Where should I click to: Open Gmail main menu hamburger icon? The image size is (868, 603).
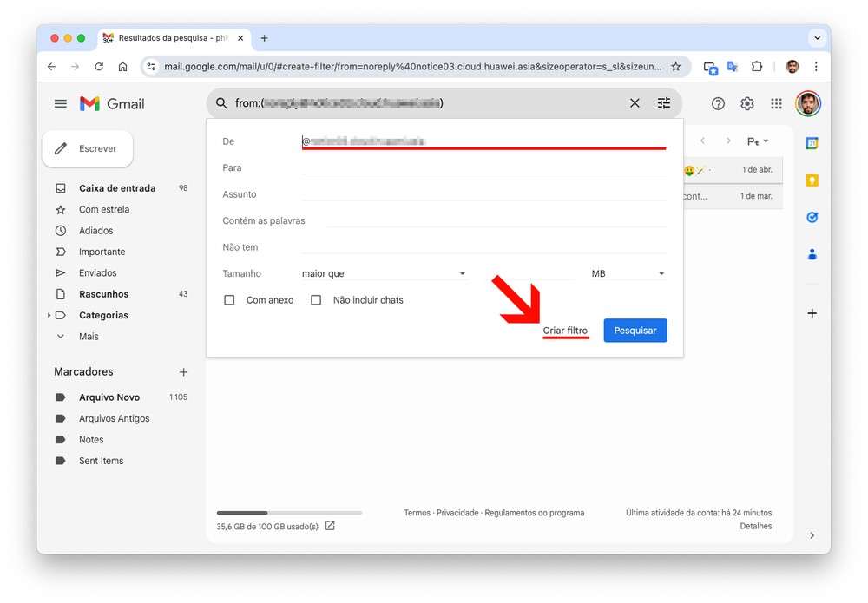point(61,104)
